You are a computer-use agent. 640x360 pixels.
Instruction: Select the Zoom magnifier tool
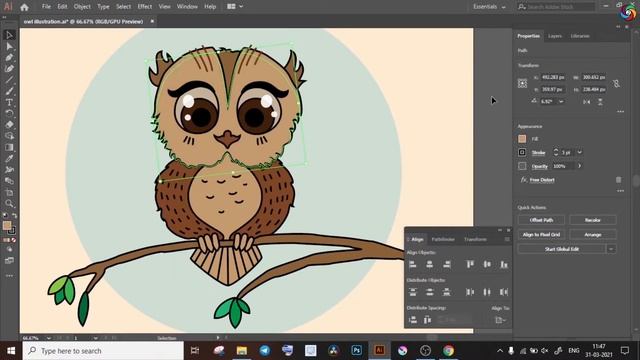(x=9, y=203)
